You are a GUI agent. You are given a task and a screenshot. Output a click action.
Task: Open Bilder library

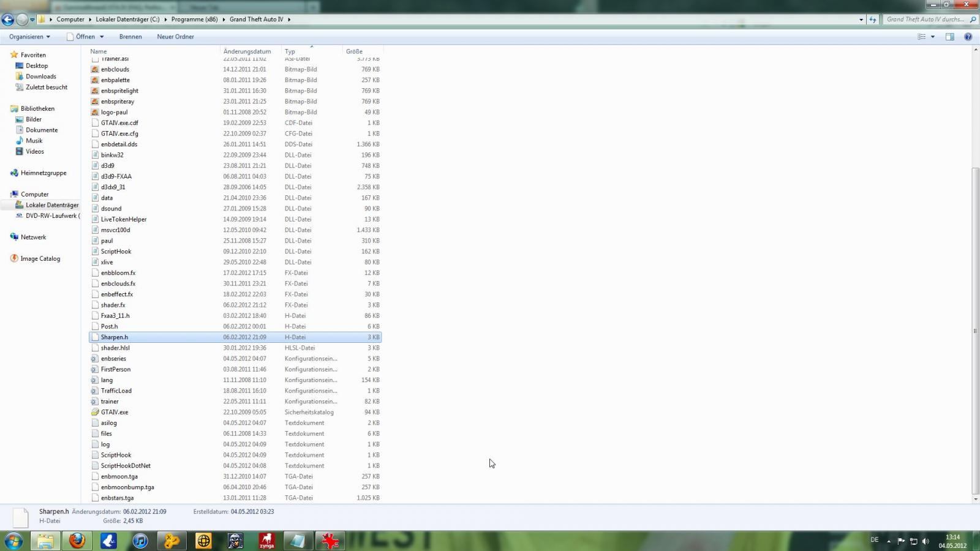[34, 119]
